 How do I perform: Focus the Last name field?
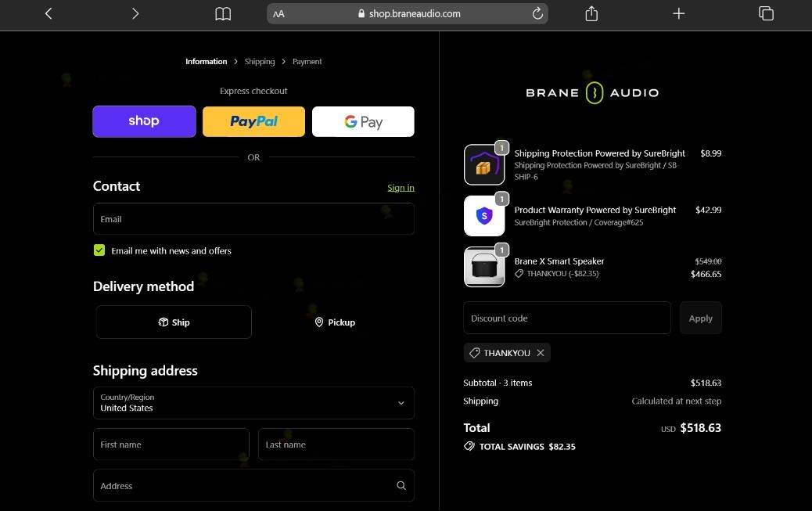(x=336, y=444)
